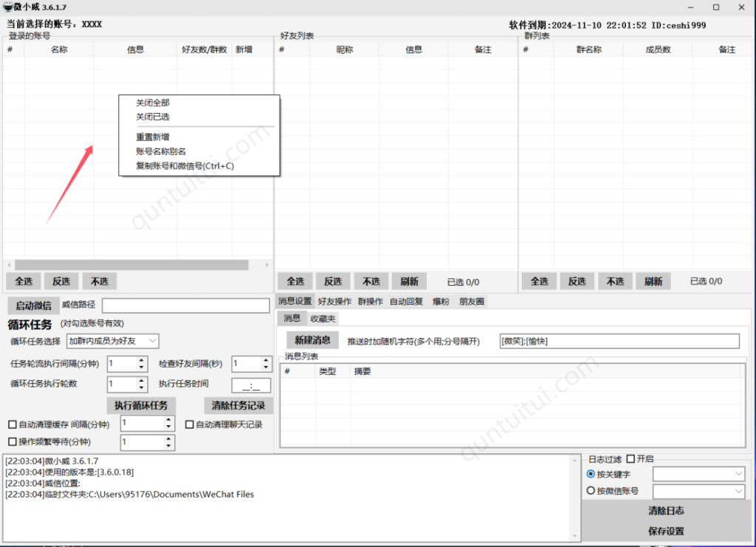Click 启动微信 to launch WeChat
The width and height of the screenshot is (756, 547).
coord(33,306)
